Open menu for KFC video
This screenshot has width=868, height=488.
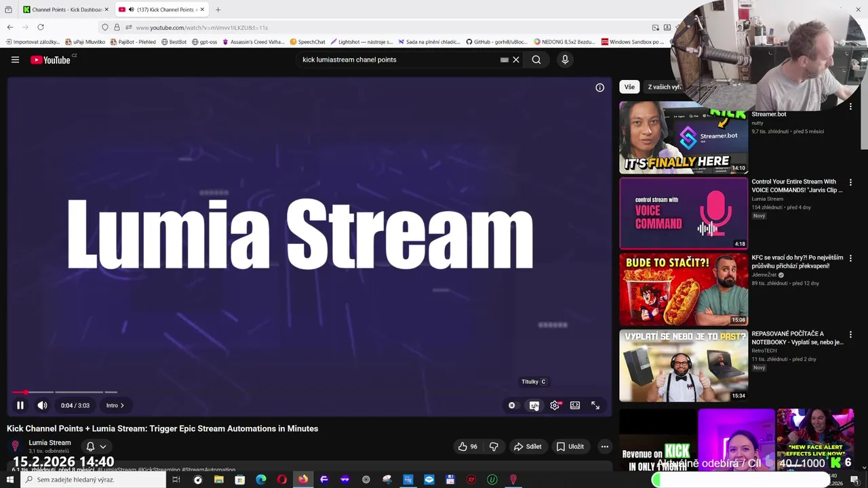point(850,258)
